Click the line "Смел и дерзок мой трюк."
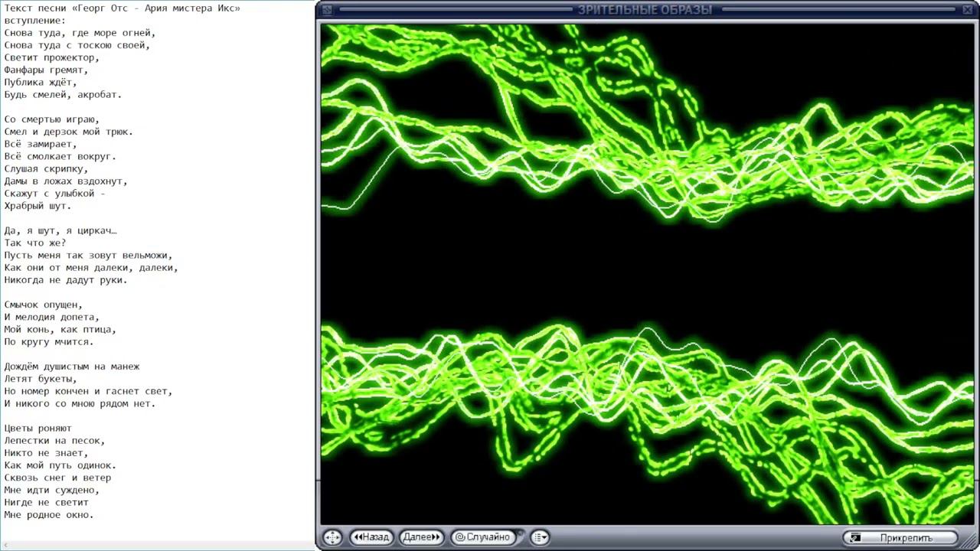The width and height of the screenshot is (980, 551). coord(69,132)
